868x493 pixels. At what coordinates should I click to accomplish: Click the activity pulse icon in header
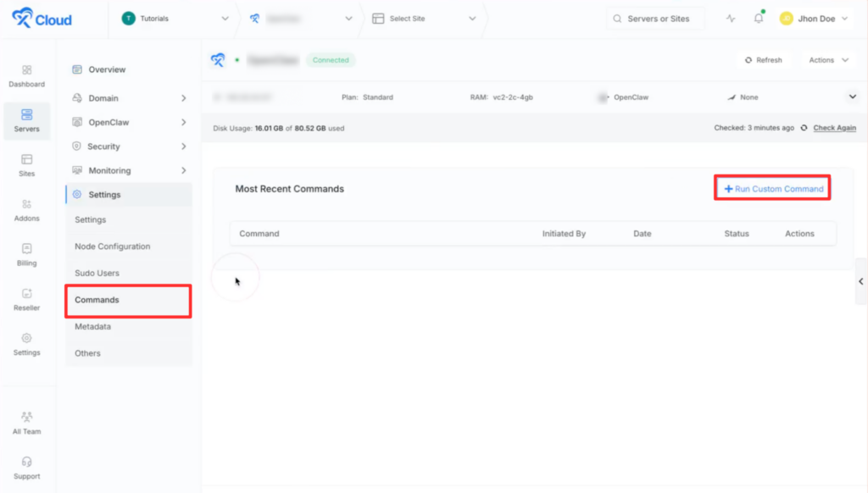731,19
